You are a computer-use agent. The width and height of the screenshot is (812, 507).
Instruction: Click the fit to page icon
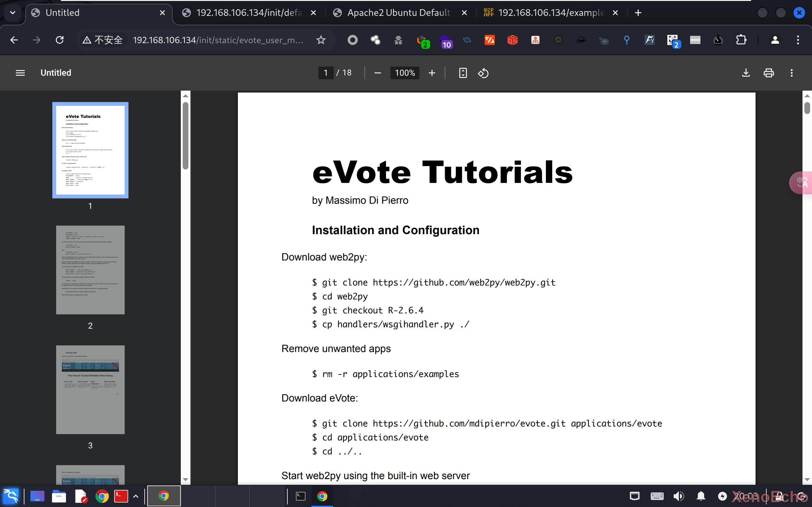[x=463, y=73]
